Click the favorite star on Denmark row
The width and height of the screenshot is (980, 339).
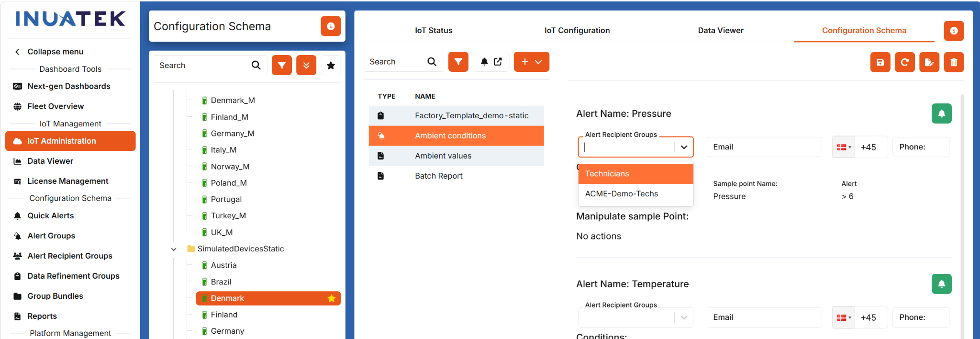331,298
